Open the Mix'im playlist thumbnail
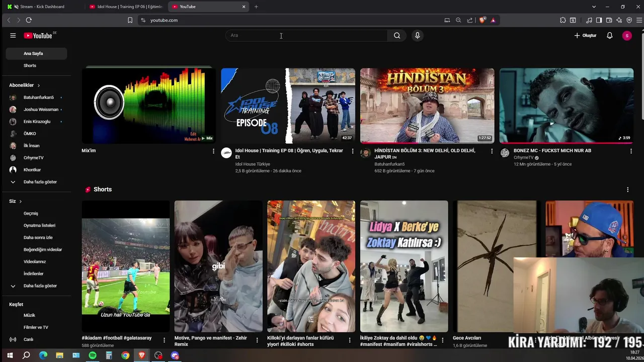 click(x=148, y=106)
